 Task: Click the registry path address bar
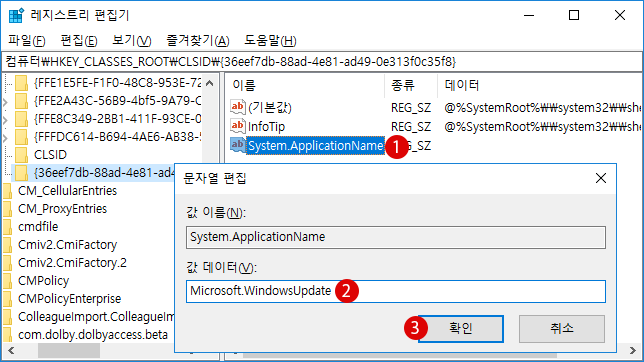pos(322,62)
